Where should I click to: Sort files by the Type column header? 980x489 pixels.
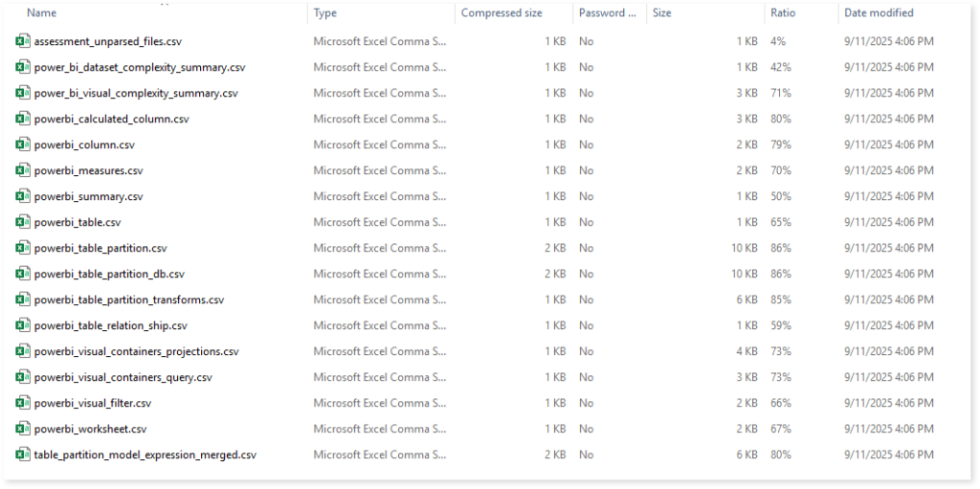click(325, 12)
